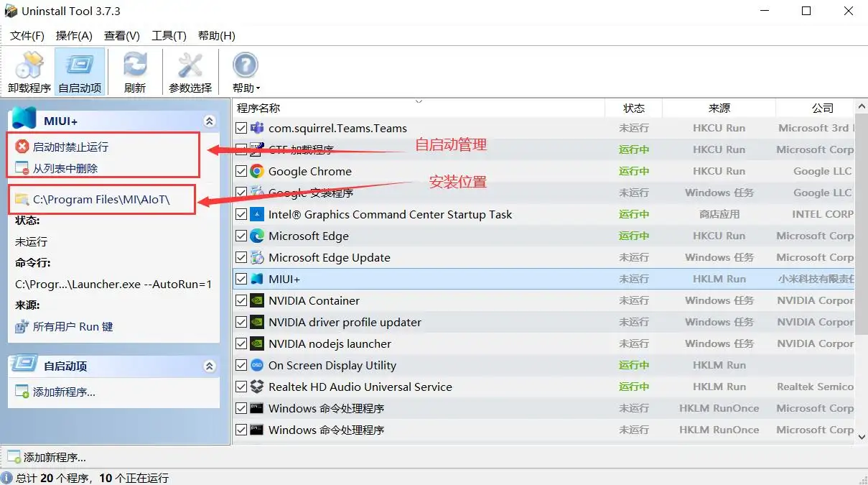868x485 pixels.
Task: Uncheck the Google Chrome startup checkbox
Action: click(241, 171)
